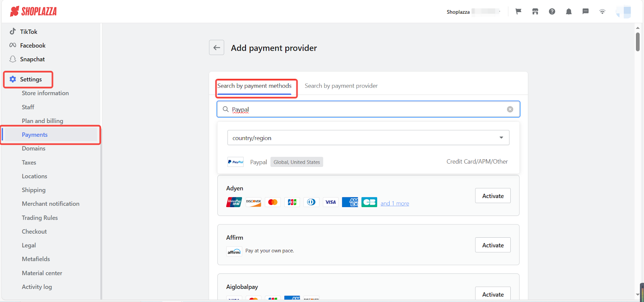Click the Visa card icon under Adyen
Image resolution: width=644 pixels, height=302 pixels.
pyautogui.click(x=331, y=202)
